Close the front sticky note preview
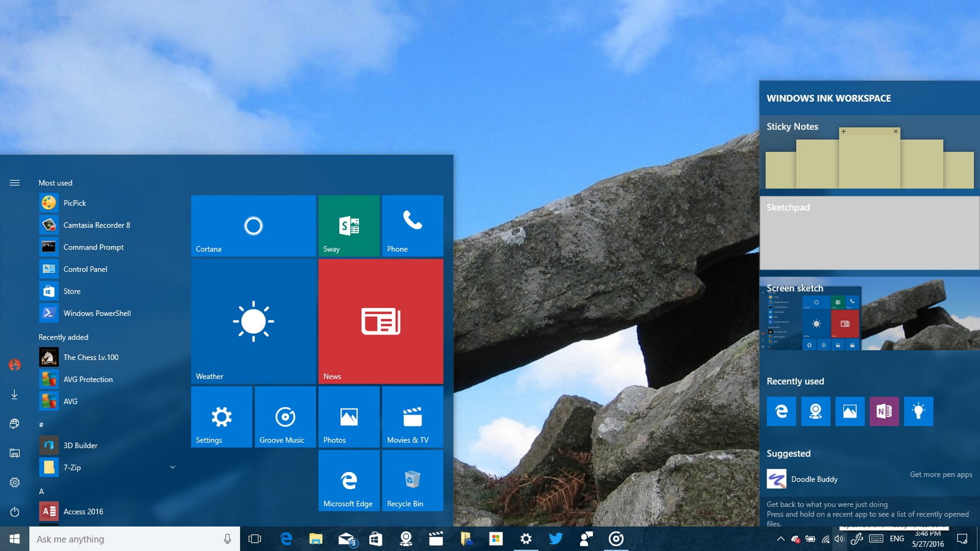 (x=896, y=131)
